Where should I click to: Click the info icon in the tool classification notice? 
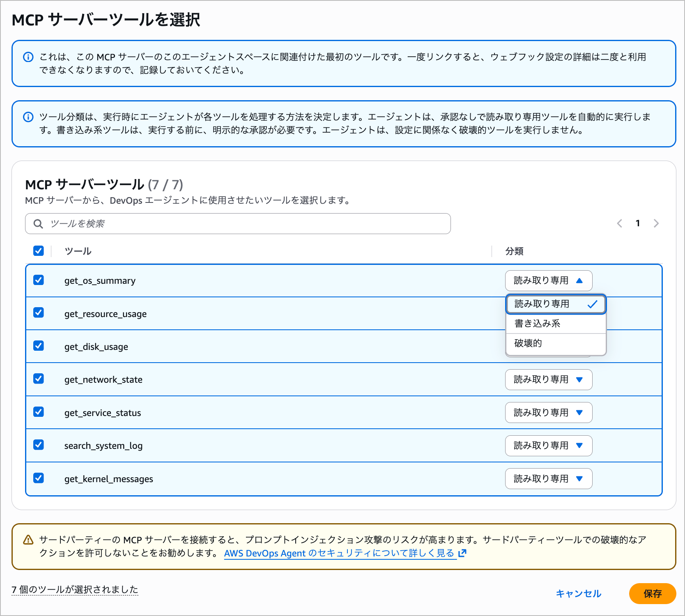(x=28, y=117)
